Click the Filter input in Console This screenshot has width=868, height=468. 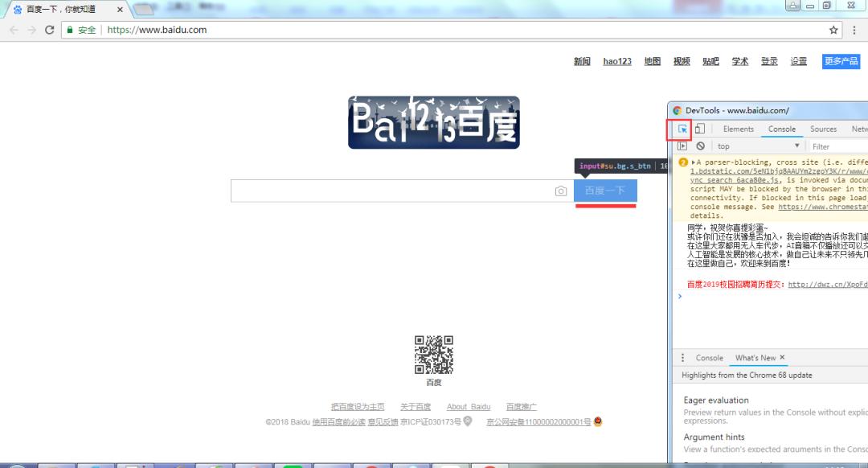pyautogui.click(x=828, y=146)
